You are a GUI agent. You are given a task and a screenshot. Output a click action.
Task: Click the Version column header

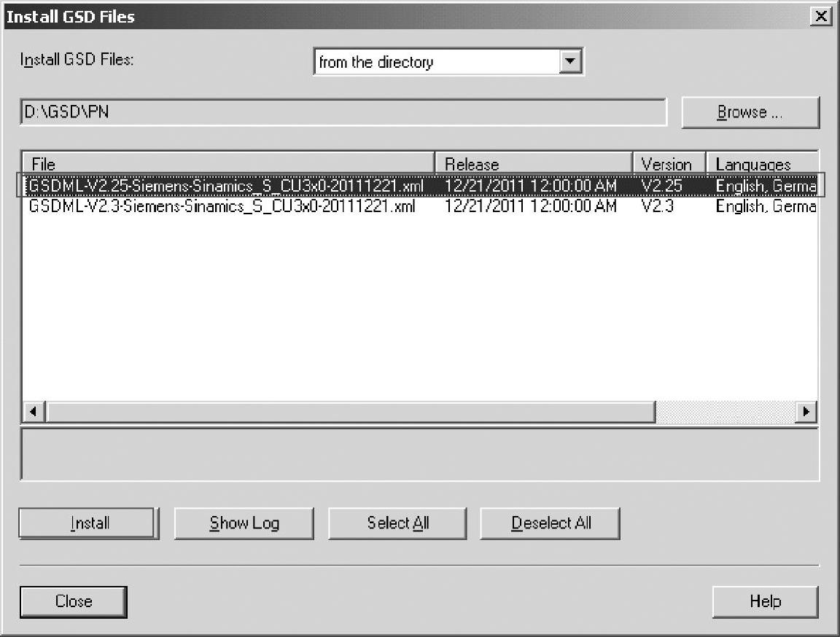(669, 163)
